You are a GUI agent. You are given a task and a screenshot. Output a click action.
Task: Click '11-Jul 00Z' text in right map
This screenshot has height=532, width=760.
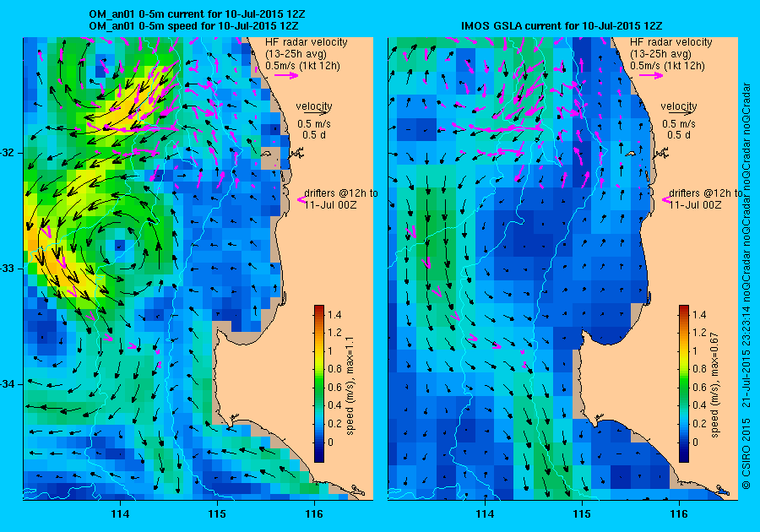[x=695, y=205]
